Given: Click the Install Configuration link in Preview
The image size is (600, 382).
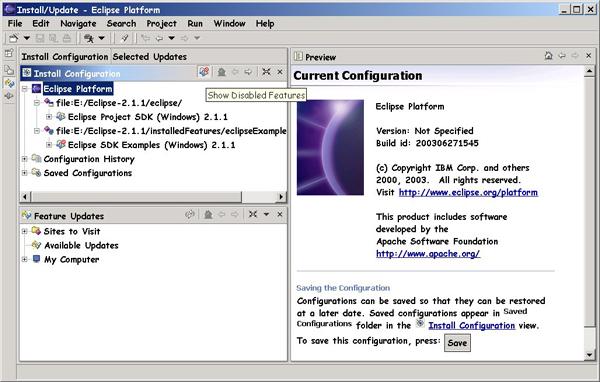Looking at the screenshot, I should click(x=471, y=325).
